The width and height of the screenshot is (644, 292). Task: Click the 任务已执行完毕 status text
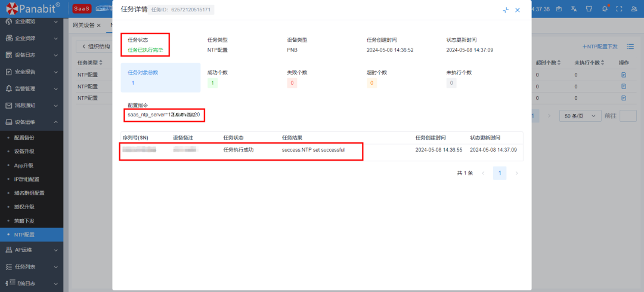[x=145, y=50]
